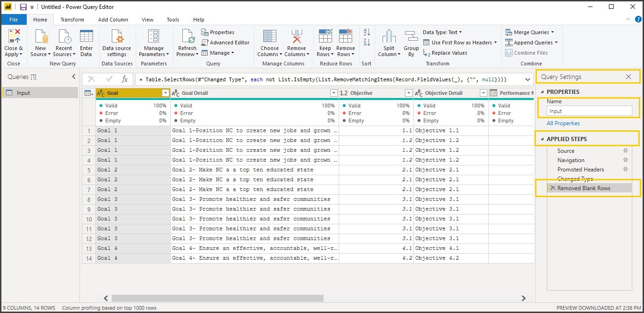Viewport: 644px width, 313px height.
Task: Click the Goal column type icon
Action: 101,93
